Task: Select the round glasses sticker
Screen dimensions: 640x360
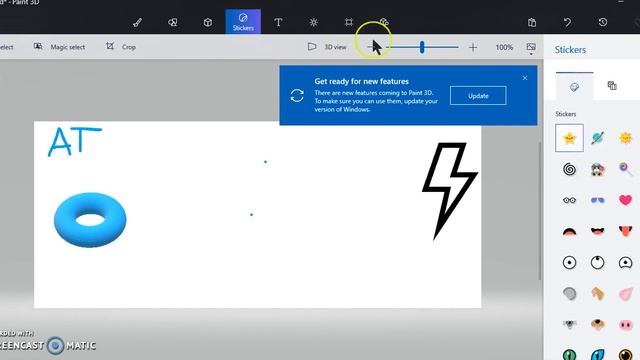Action: click(569, 200)
